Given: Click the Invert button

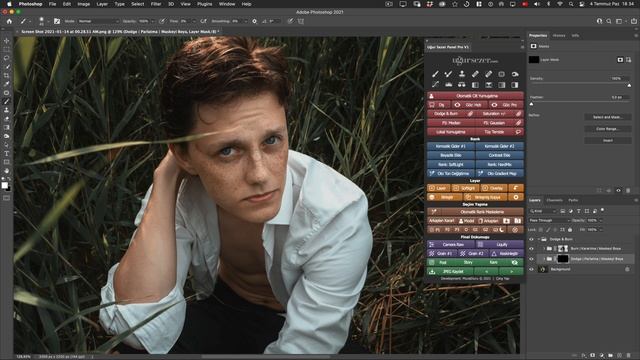Looking at the screenshot, I should click(x=607, y=140).
